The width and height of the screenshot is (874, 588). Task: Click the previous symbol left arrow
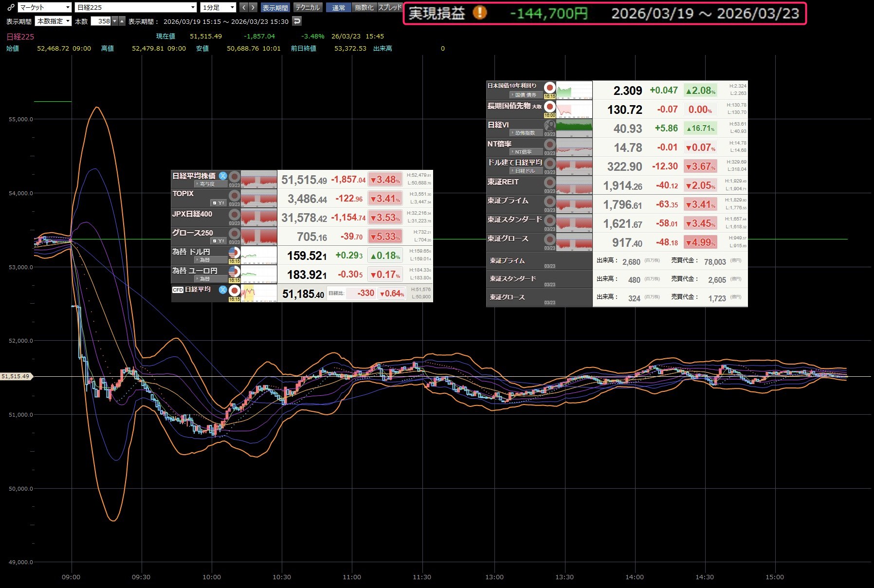tap(244, 7)
